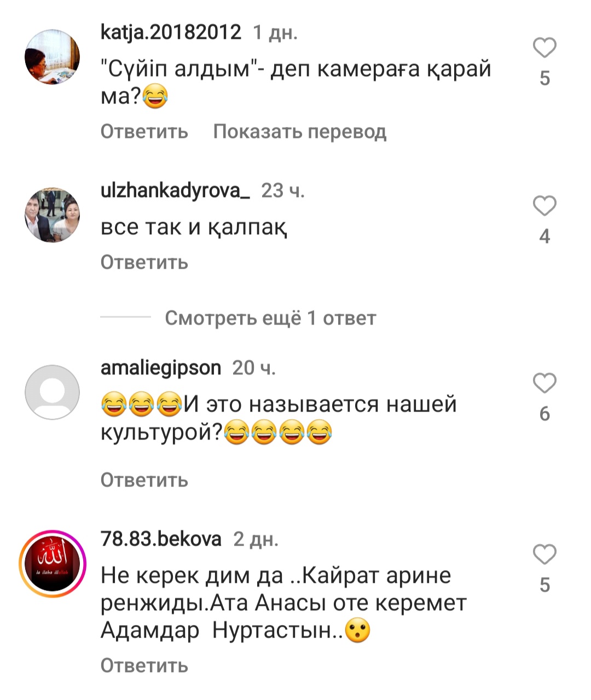The width and height of the screenshot is (591, 700).
Task: Reply to amaliegipson's comment via Ответить
Action: [x=144, y=480]
